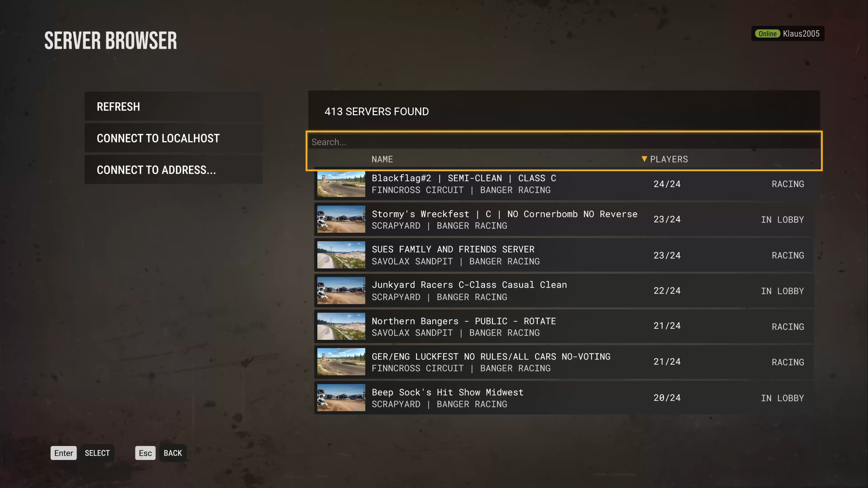868x488 pixels.
Task: Click the BACK prompt button
Action: (x=173, y=453)
